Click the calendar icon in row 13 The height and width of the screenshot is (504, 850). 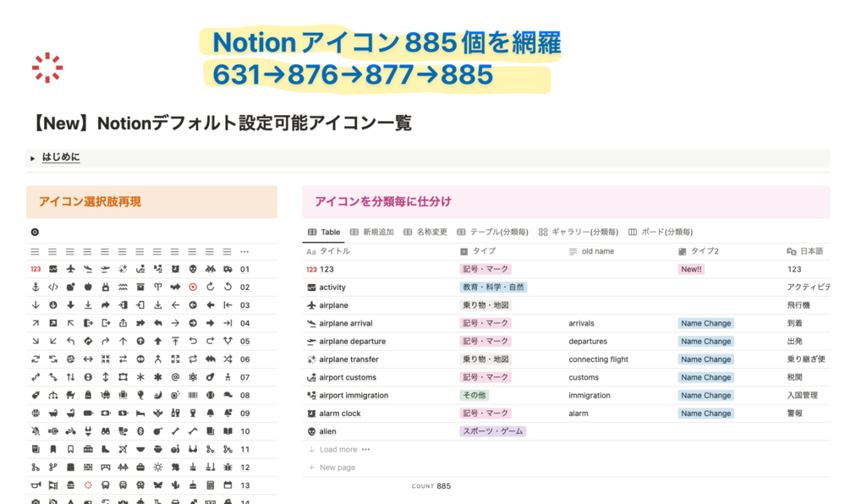click(x=228, y=485)
